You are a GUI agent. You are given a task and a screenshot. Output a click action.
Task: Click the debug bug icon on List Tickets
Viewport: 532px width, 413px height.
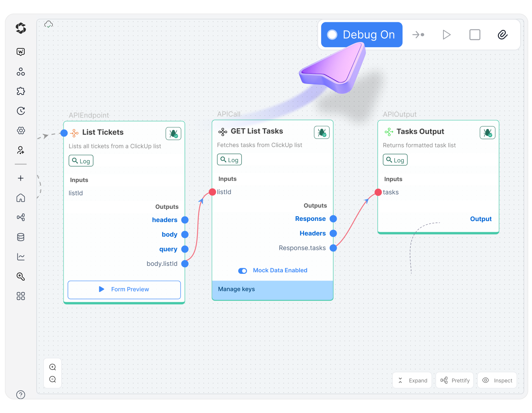(173, 134)
